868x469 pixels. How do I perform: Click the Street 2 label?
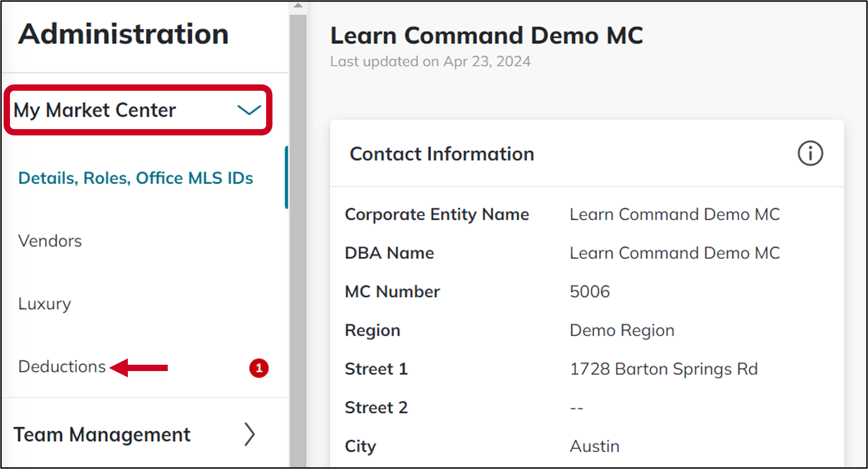tap(376, 408)
